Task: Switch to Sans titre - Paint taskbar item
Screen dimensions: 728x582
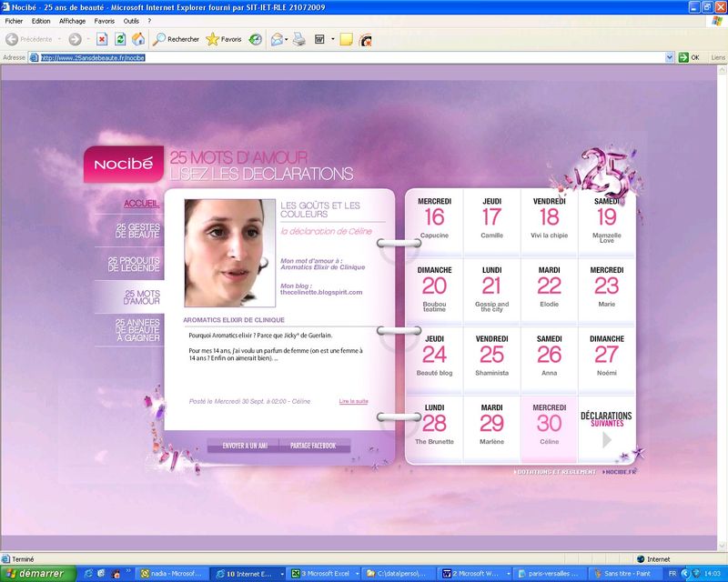Action: [x=624, y=574]
